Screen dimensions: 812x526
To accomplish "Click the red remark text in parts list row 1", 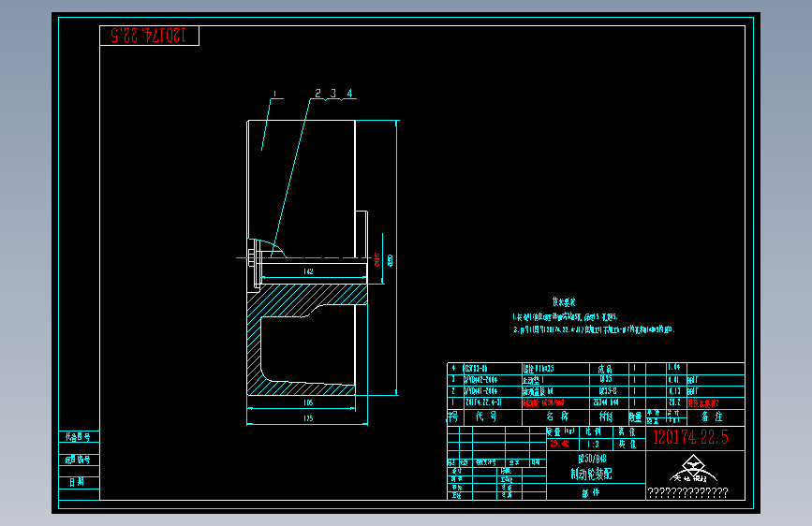I will (702, 402).
